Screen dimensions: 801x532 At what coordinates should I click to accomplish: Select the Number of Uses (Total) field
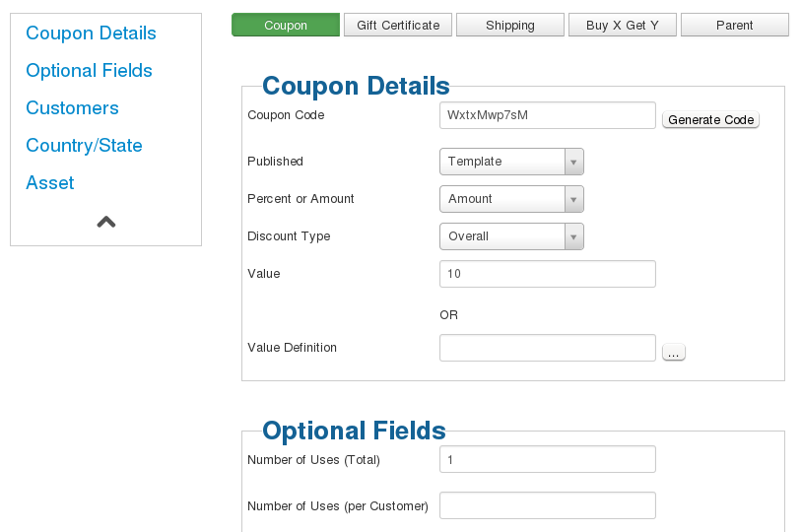548,459
